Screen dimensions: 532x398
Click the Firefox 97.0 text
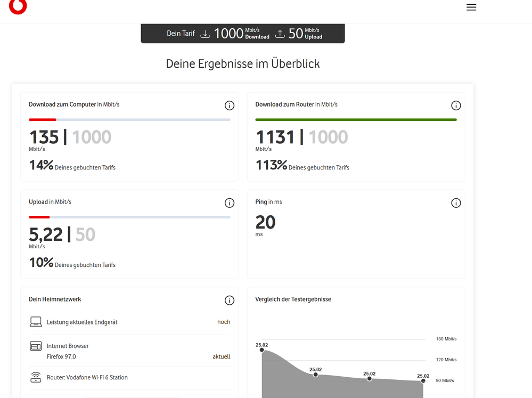61,356
